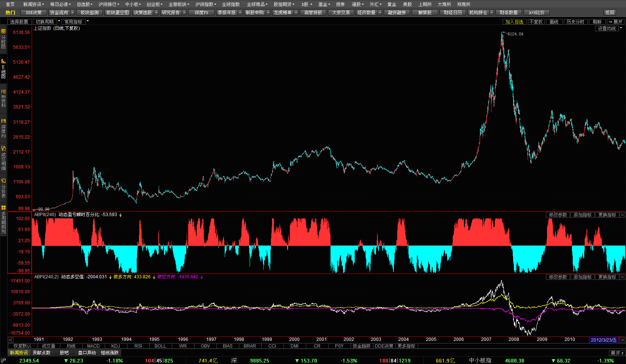Click the timeline scroll-left arrow icon
Screen dimensions: 626x364
[x=10, y=340]
